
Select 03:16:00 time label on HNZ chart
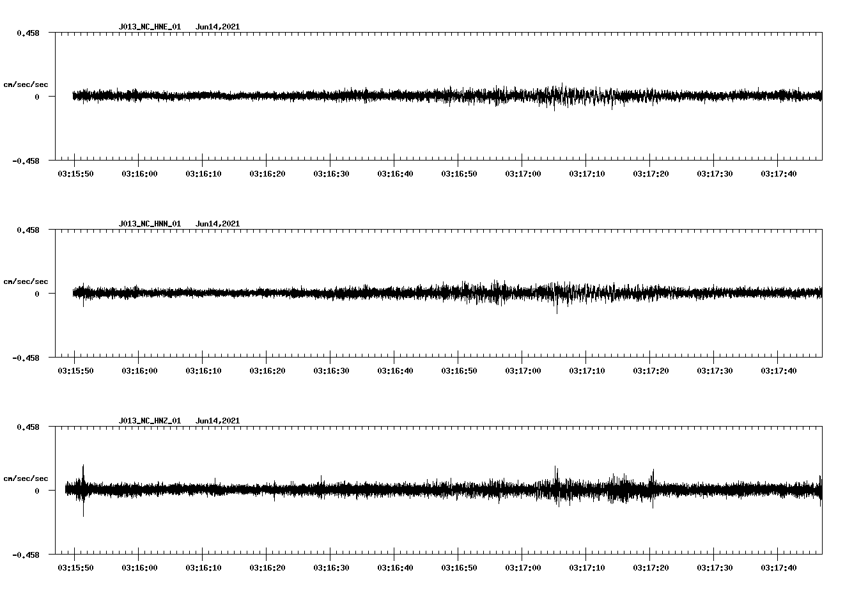139,568
